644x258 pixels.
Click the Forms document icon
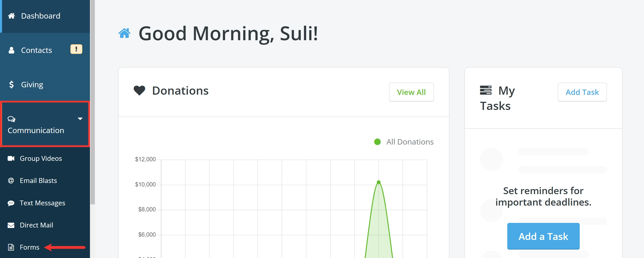(11, 247)
